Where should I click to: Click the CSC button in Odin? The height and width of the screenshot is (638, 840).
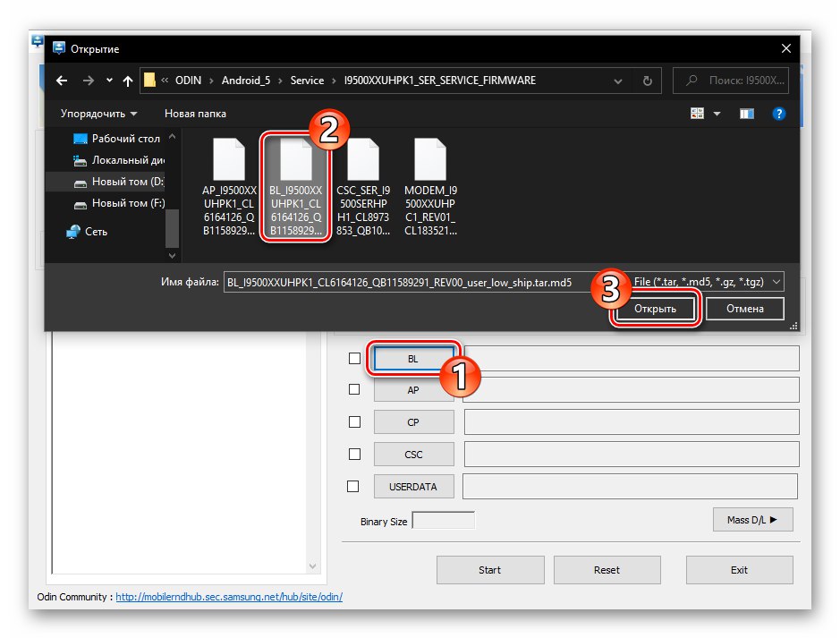click(x=413, y=455)
